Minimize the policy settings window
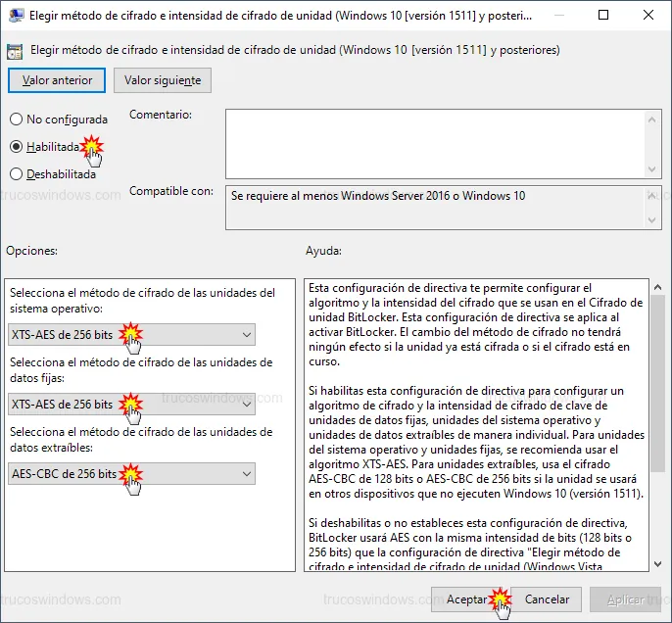Image resolution: width=672 pixels, height=623 pixels. coord(556,16)
